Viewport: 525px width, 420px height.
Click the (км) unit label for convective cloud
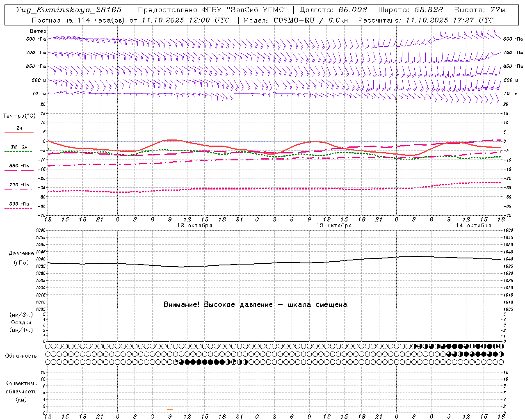coord(21,399)
